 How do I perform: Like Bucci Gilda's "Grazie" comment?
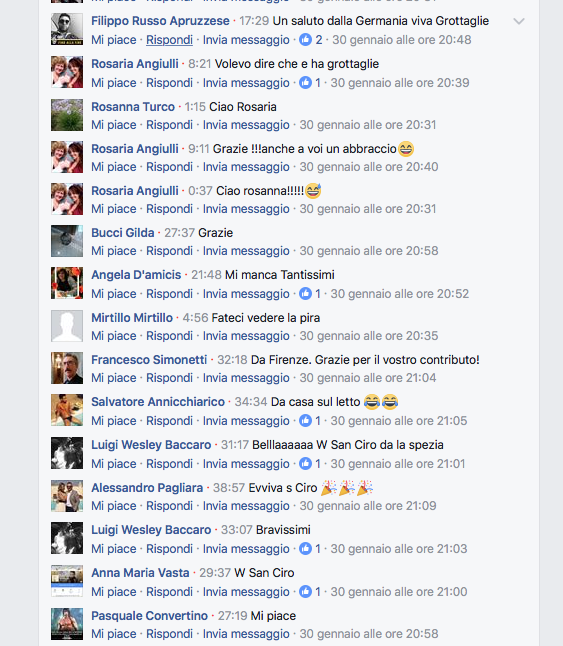point(114,250)
